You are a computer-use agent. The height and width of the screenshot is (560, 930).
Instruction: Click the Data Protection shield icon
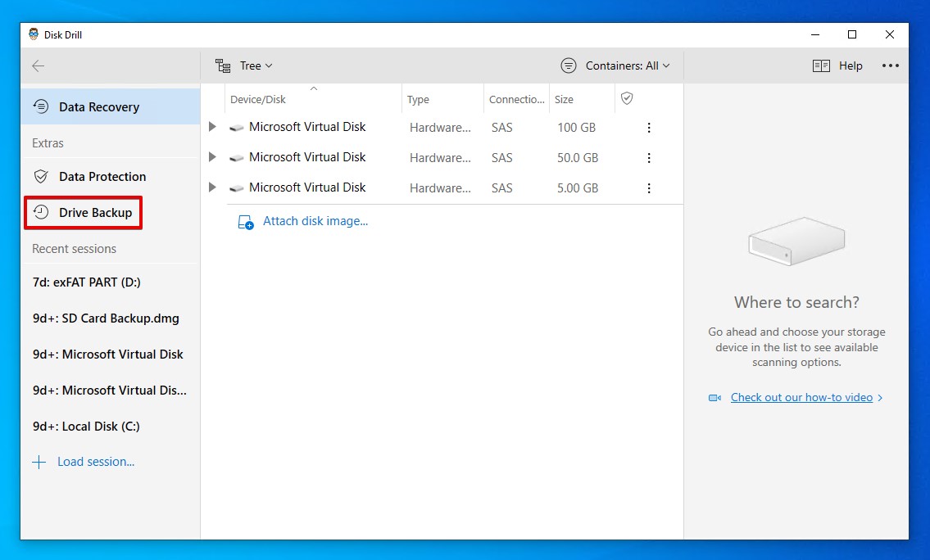pos(41,177)
